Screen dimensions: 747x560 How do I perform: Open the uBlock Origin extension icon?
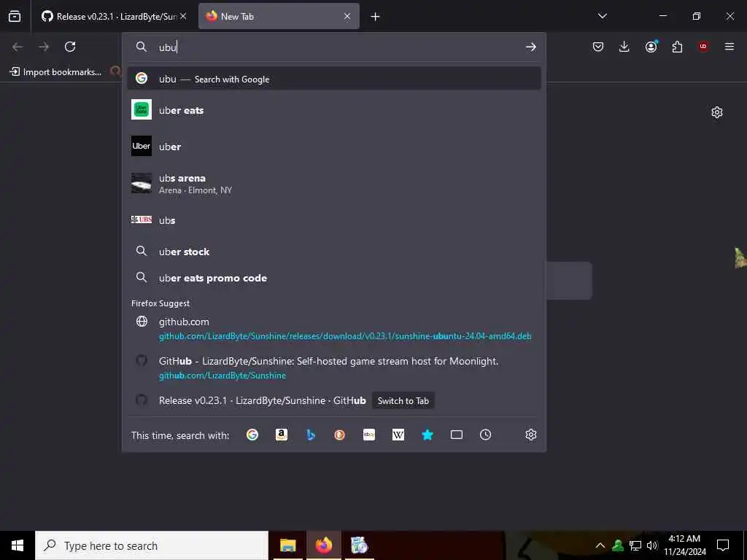pyautogui.click(x=703, y=46)
